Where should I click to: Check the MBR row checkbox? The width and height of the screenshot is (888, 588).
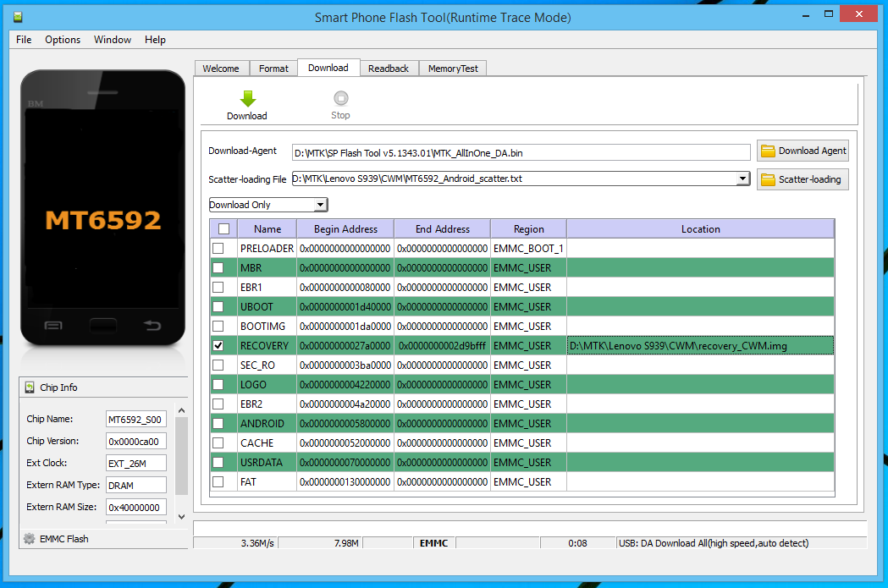[218, 267]
